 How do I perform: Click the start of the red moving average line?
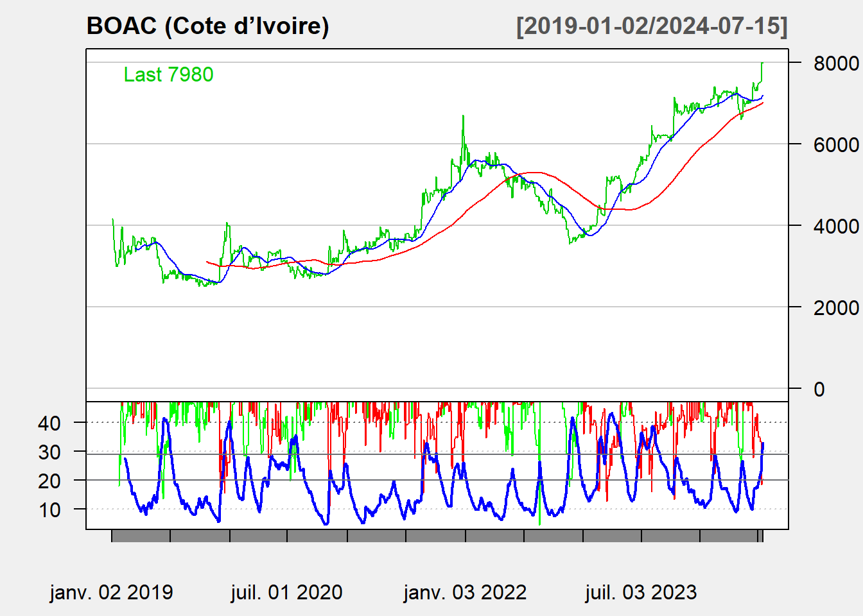[207, 262]
